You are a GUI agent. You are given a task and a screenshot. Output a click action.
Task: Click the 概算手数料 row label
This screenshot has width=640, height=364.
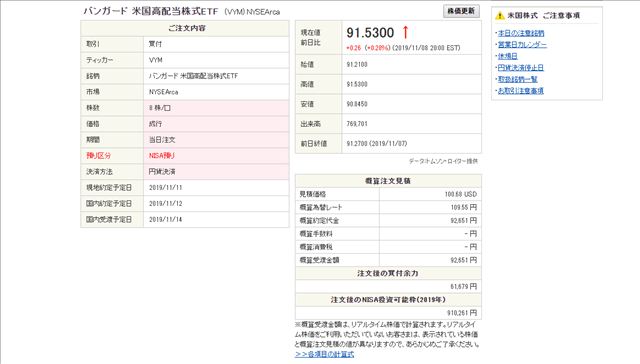click(x=316, y=234)
